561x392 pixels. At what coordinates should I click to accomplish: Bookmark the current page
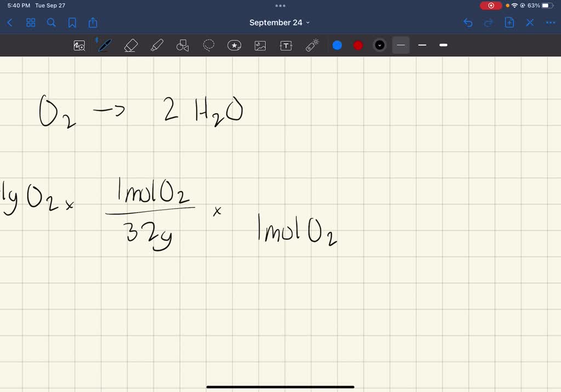coord(72,22)
